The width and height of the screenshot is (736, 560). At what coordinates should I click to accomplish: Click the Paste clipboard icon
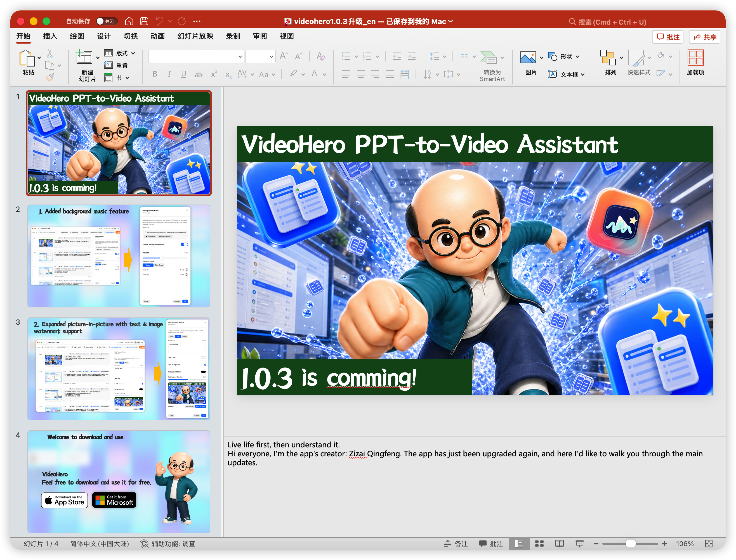click(x=27, y=58)
